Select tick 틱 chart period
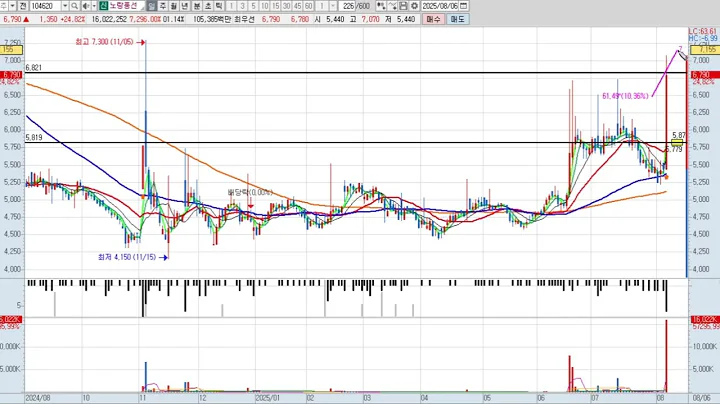The height and width of the screenshot is (404, 720). pos(219,6)
